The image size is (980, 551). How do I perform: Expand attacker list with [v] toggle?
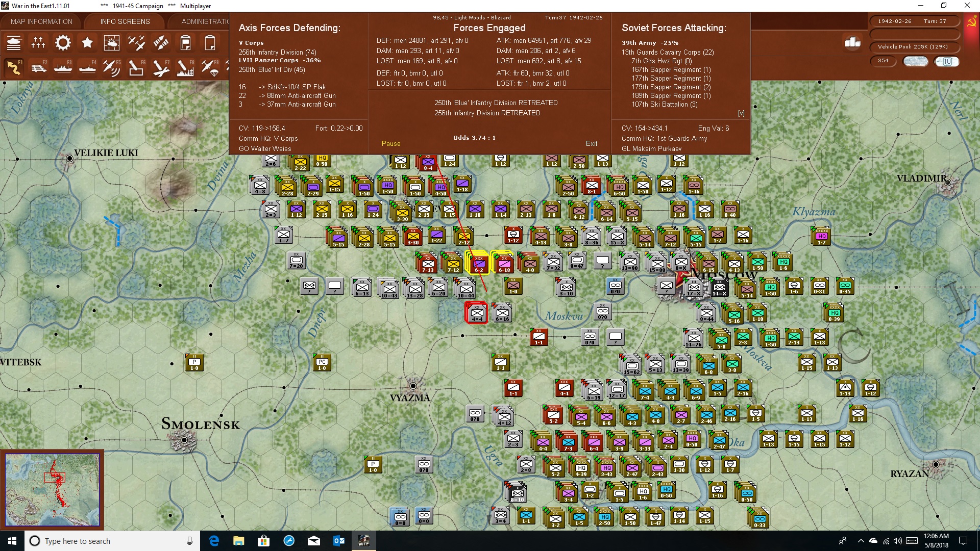coord(741,113)
